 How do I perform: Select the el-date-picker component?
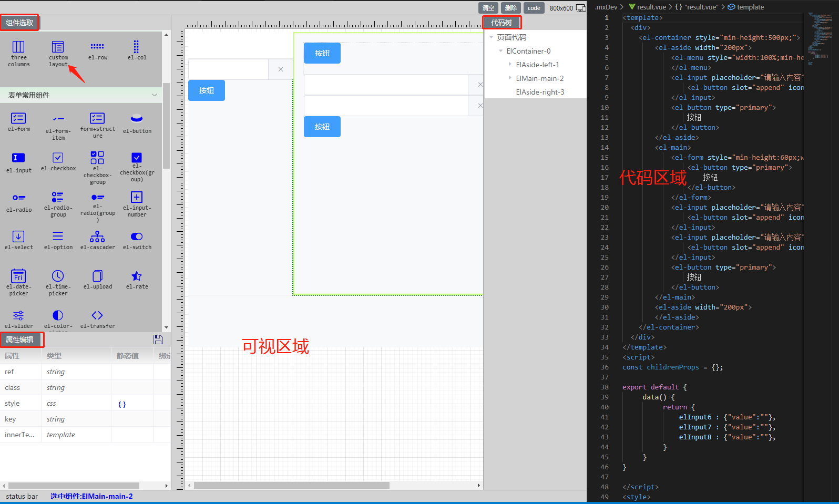coord(18,283)
